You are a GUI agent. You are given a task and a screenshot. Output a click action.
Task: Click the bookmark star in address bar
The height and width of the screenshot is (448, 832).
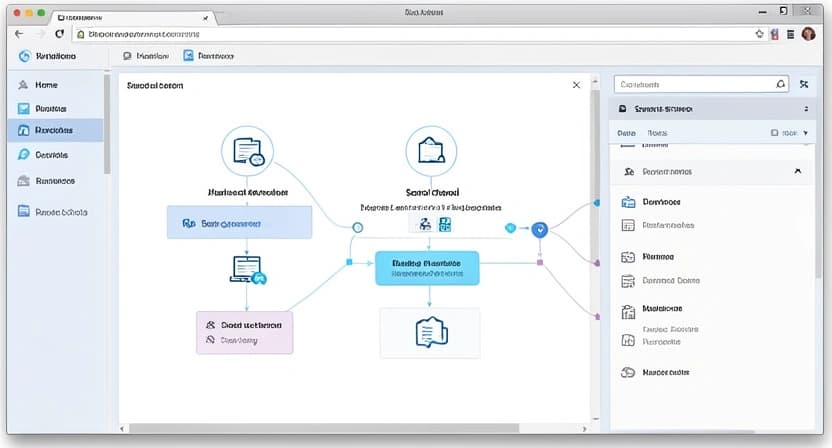pos(759,34)
